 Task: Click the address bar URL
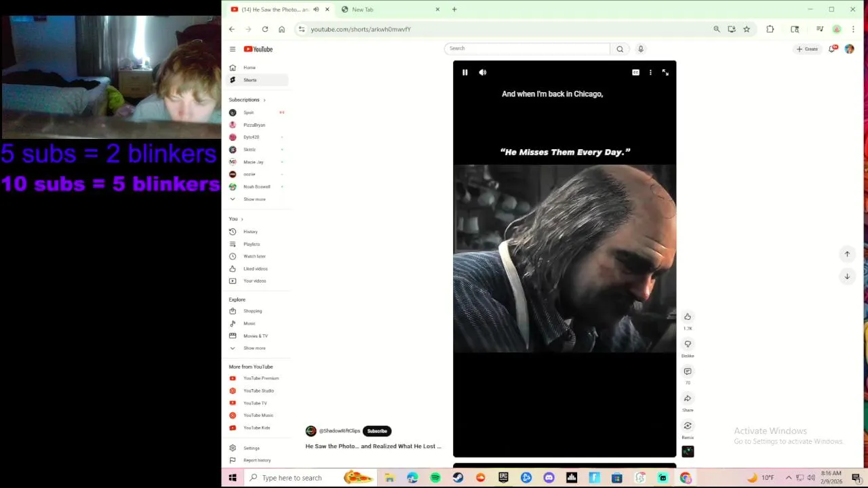(361, 29)
